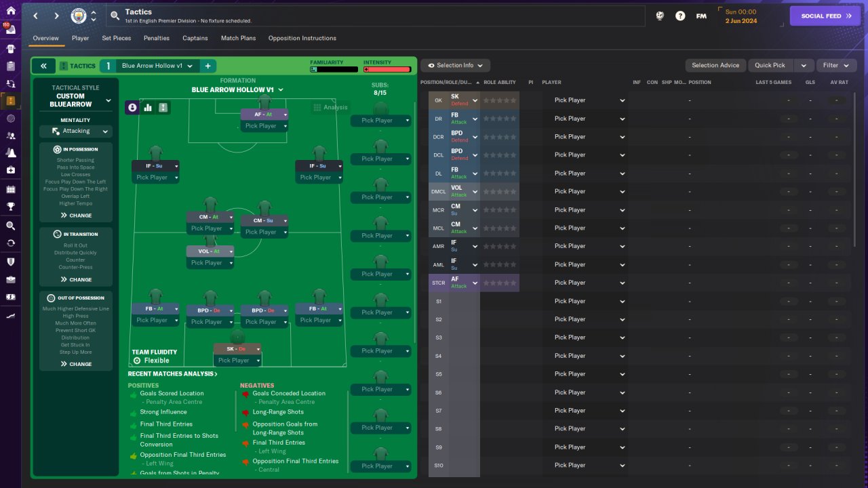The image size is (868, 488).
Task: Toggle the Analysis overlay on the pitch
Action: (330, 107)
